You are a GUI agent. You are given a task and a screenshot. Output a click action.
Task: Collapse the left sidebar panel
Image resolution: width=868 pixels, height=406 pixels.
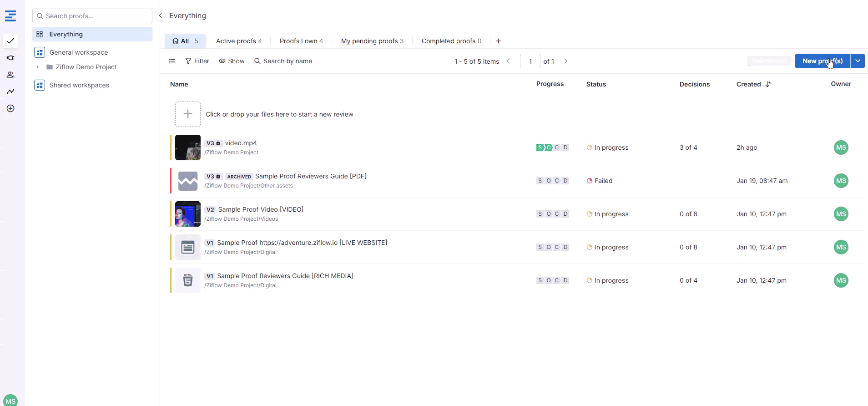click(160, 15)
